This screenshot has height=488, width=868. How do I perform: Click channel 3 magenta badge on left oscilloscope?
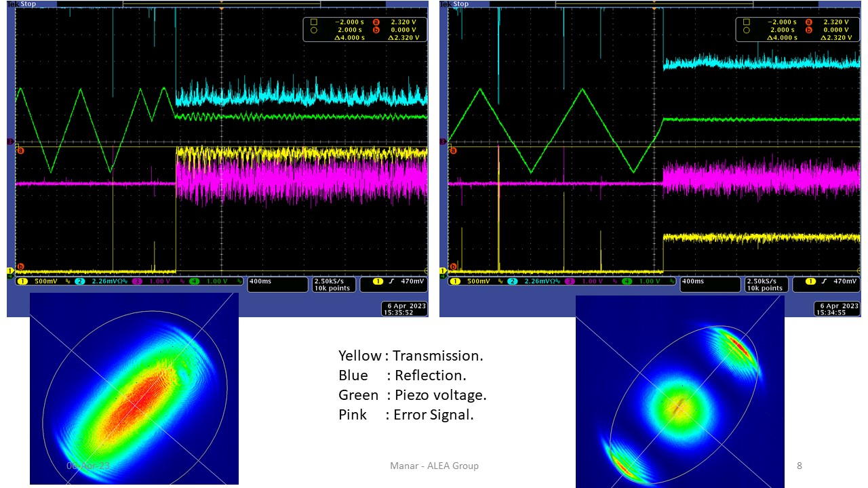pos(138,281)
